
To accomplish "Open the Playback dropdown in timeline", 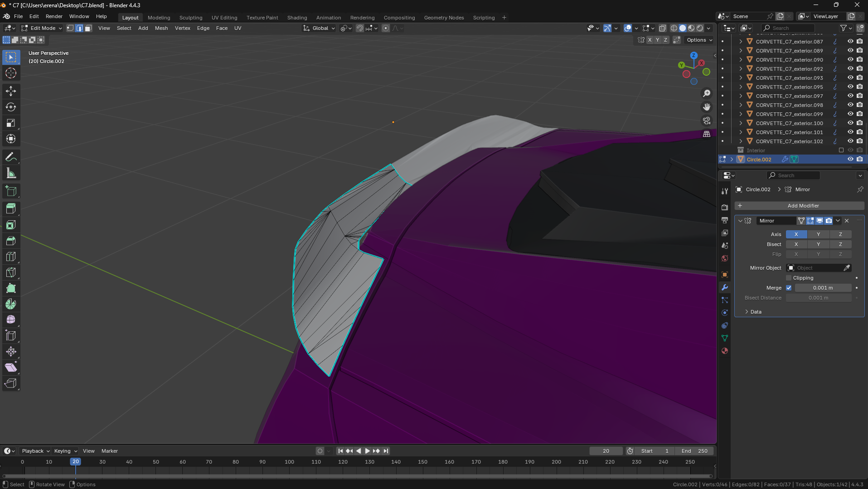I will coord(35,451).
